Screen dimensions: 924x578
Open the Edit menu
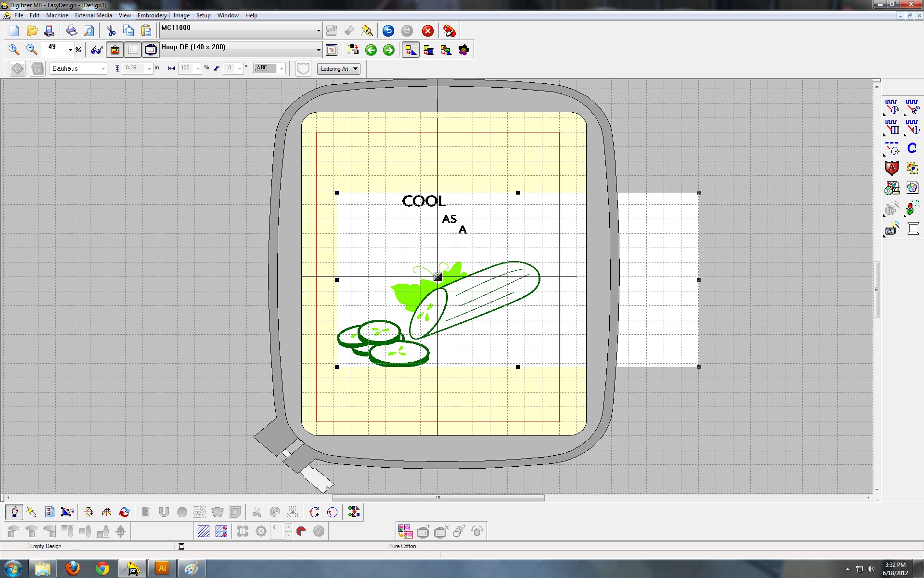[x=35, y=15]
